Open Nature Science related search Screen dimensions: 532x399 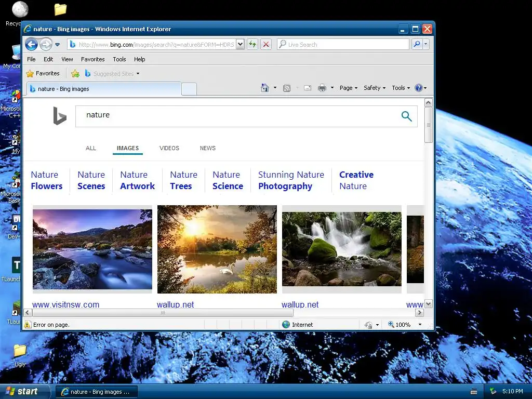(x=228, y=180)
